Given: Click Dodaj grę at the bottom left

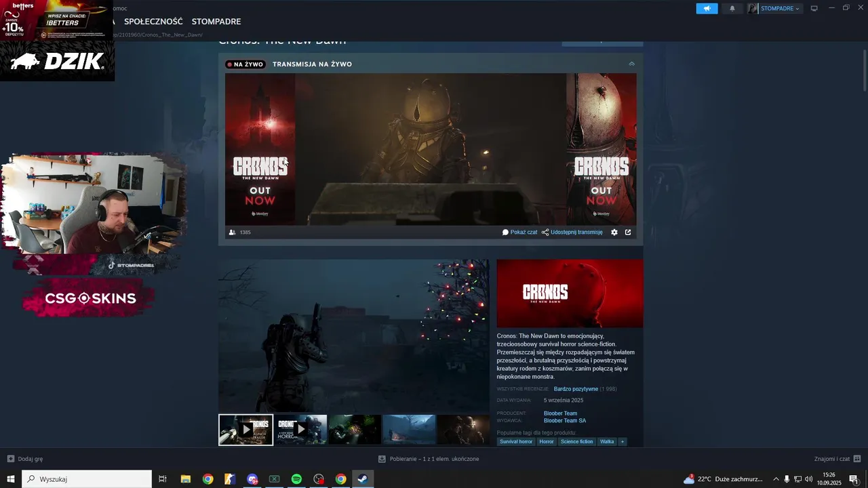Looking at the screenshot, I should pos(25,459).
